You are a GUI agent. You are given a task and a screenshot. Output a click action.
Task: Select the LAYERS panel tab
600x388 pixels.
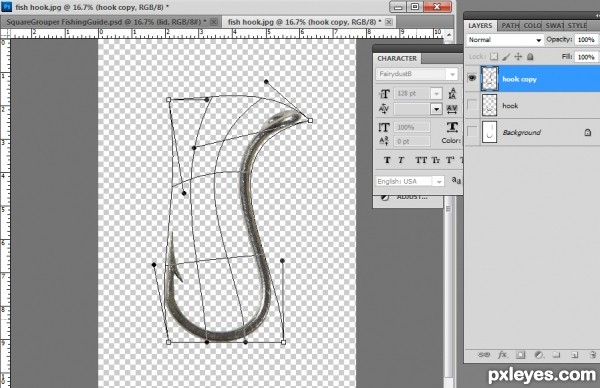click(480, 26)
